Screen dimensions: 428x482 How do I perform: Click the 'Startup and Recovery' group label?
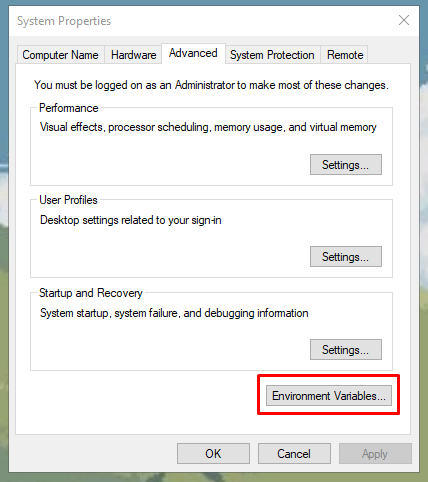91,293
